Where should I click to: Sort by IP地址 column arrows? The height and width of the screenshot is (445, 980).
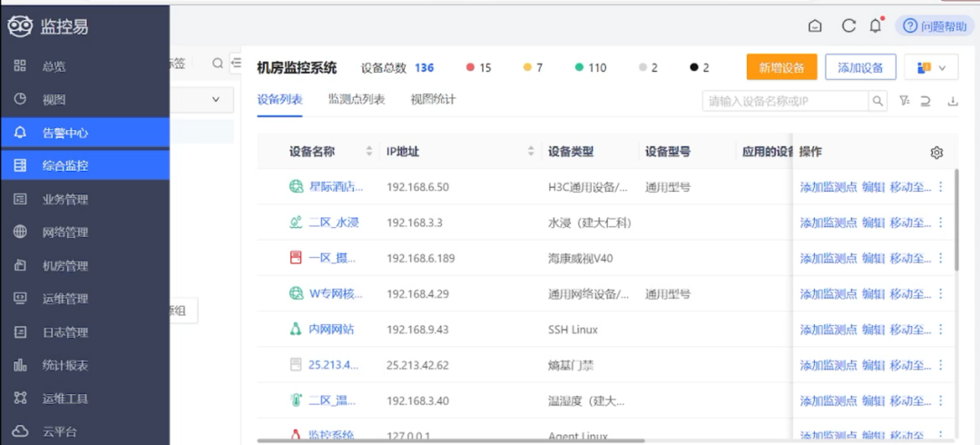pyautogui.click(x=531, y=152)
